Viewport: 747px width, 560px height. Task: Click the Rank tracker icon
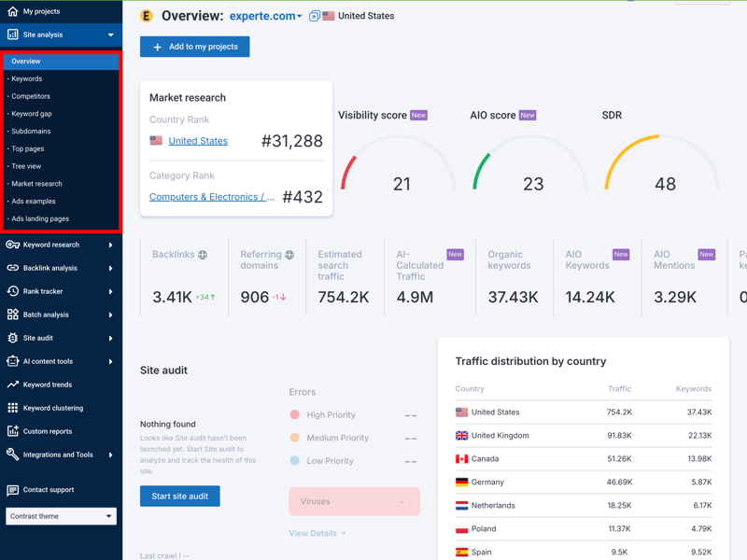[x=12, y=291]
